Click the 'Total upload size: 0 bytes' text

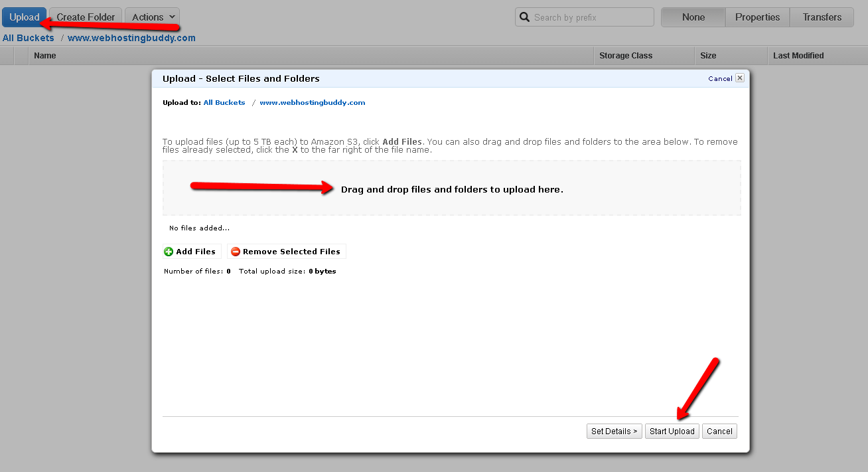[x=287, y=272]
